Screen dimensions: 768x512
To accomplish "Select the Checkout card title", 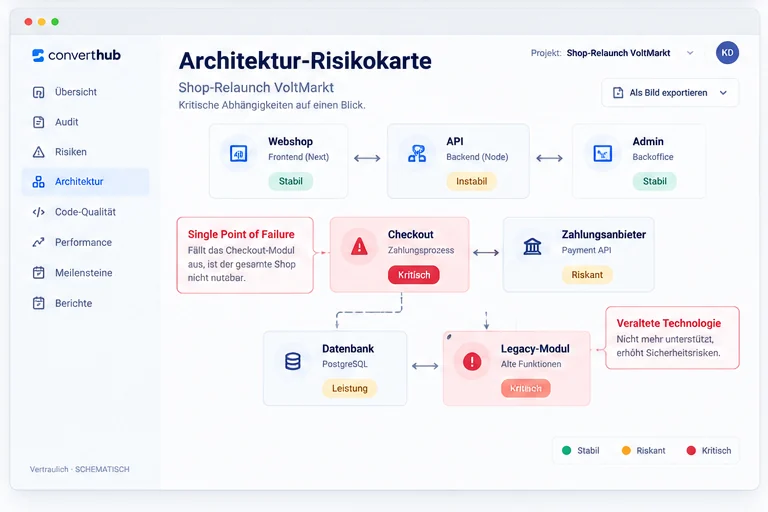I will 410,235.
